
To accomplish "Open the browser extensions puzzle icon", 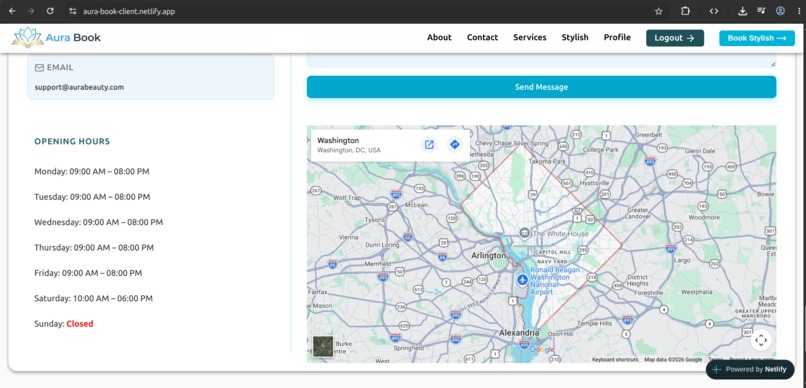I will coord(685,11).
